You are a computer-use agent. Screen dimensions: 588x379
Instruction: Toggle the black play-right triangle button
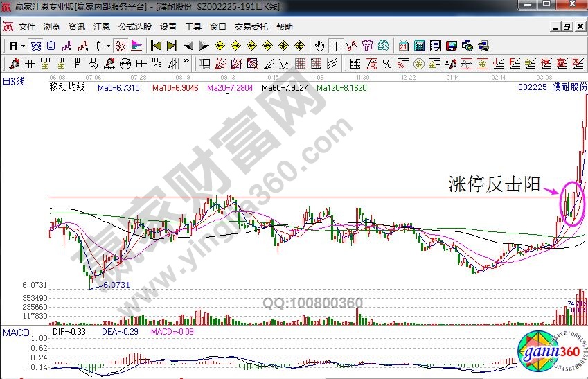click(204, 46)
